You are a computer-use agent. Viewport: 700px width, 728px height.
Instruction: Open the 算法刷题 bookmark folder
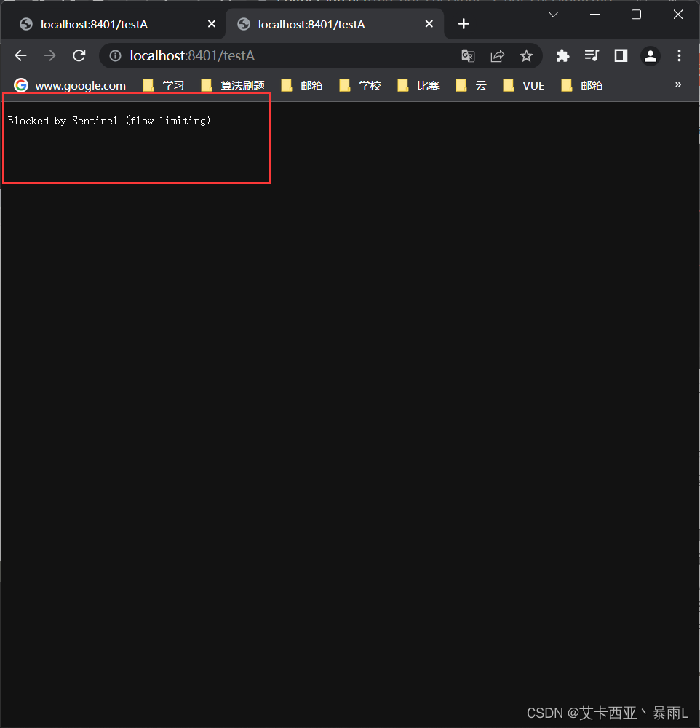(x=233, y=85)
